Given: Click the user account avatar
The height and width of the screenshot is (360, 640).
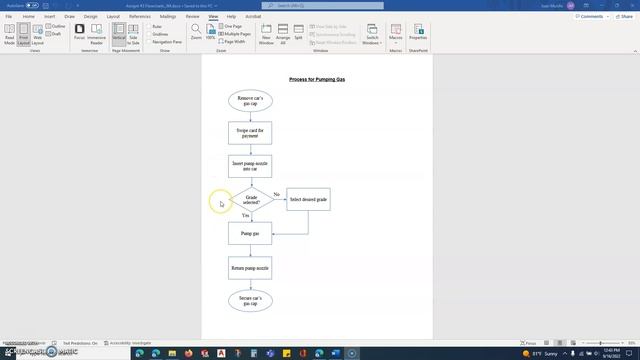Looking at the screenshot, I should point(571,6).
